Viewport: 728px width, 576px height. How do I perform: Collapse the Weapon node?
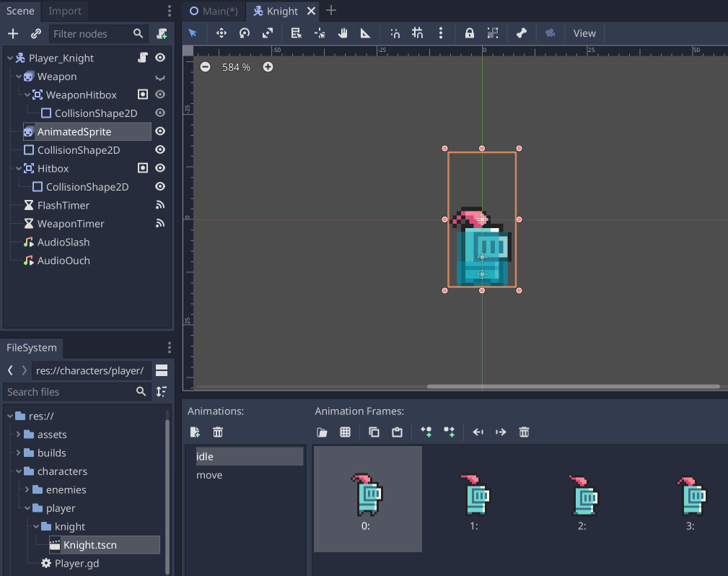pos(19,77)
